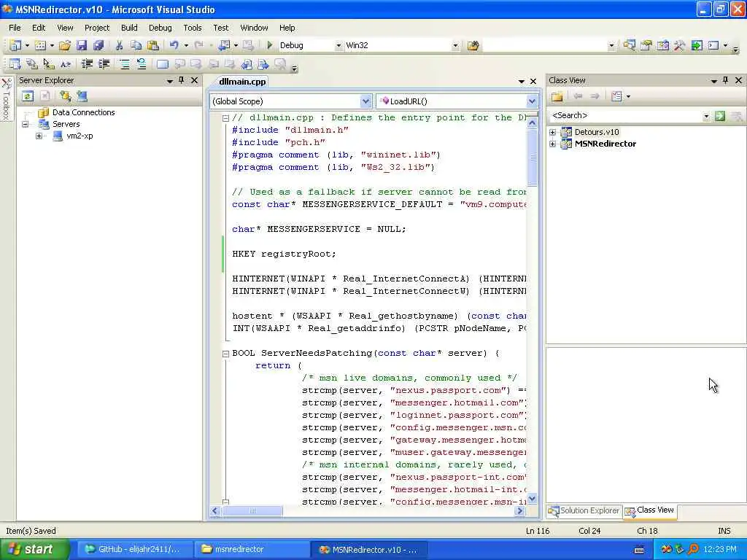
Task: Switch to the Solution Explorer tab
Action: tap(584, 511)
